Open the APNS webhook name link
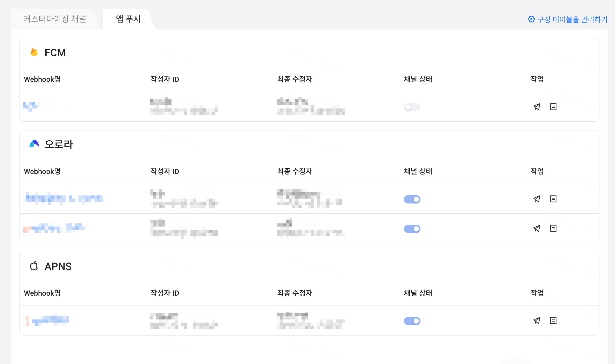Screen dimensions: 615x364 pos(47,321)
